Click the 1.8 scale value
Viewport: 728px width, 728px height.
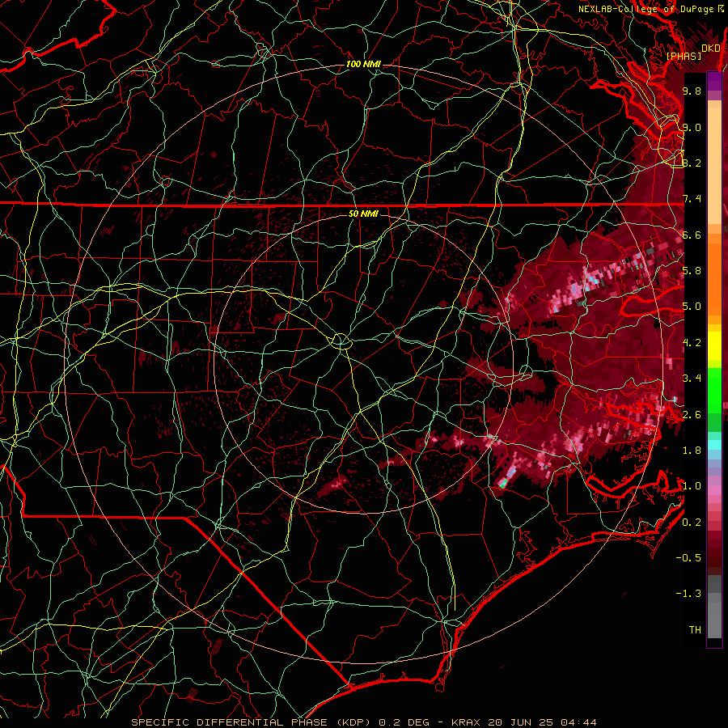pos(692,451)
